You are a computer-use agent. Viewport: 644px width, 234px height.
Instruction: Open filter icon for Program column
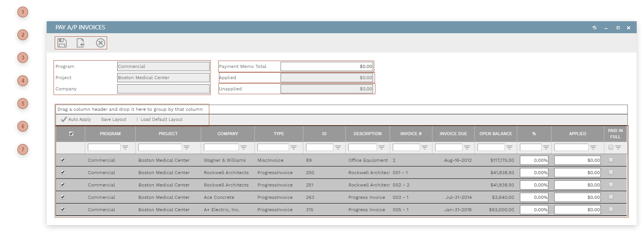pyautogui.click(x=125, y=148)
